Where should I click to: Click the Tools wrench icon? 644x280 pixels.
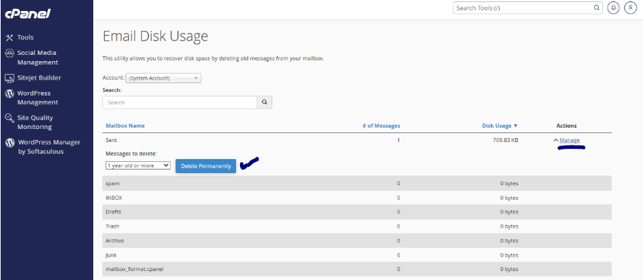(10, 38)
